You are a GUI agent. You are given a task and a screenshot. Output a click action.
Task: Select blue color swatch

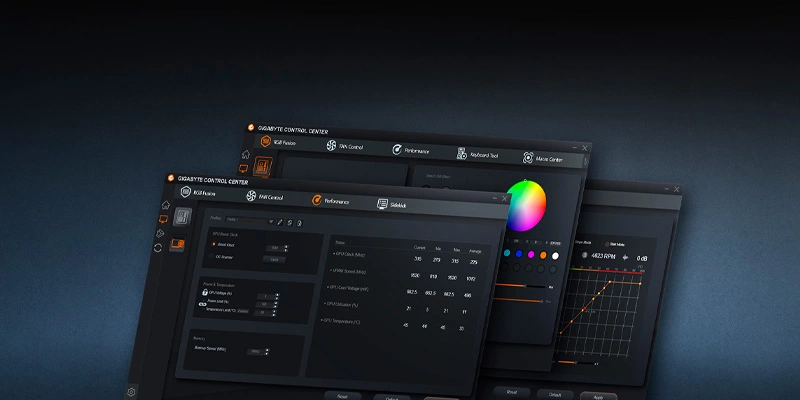519,254
